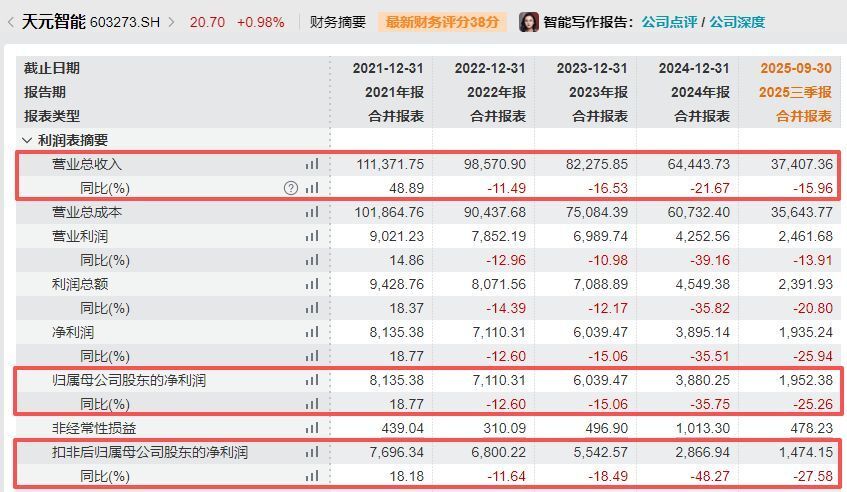
Task: Open chart icon for 营业总收入 row
Action: click(312, 164)
